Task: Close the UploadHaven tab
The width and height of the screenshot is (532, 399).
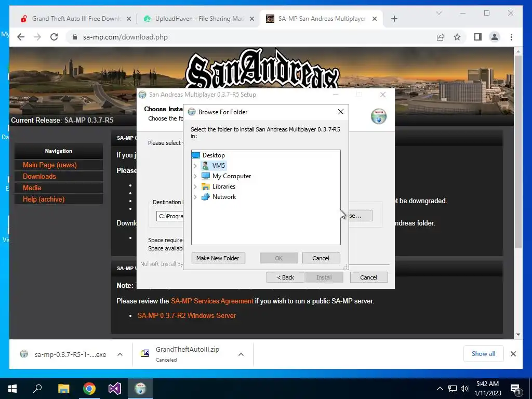Action: point(252,19)
